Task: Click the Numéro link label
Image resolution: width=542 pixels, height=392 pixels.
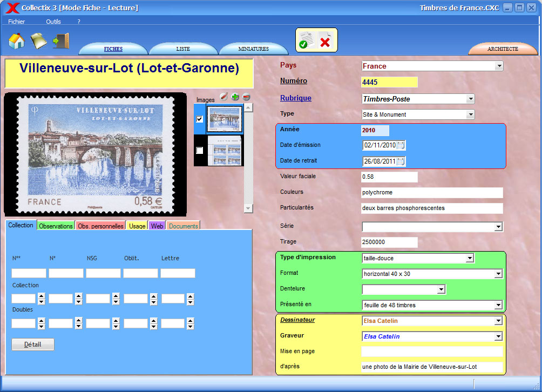Action: pyautogui.click(x=294, y=80)
